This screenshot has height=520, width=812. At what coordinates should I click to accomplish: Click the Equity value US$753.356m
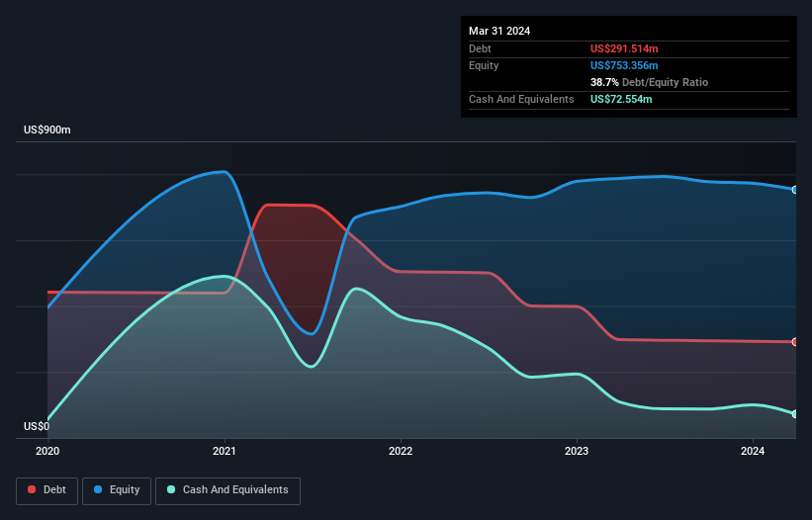pos(624,65)
